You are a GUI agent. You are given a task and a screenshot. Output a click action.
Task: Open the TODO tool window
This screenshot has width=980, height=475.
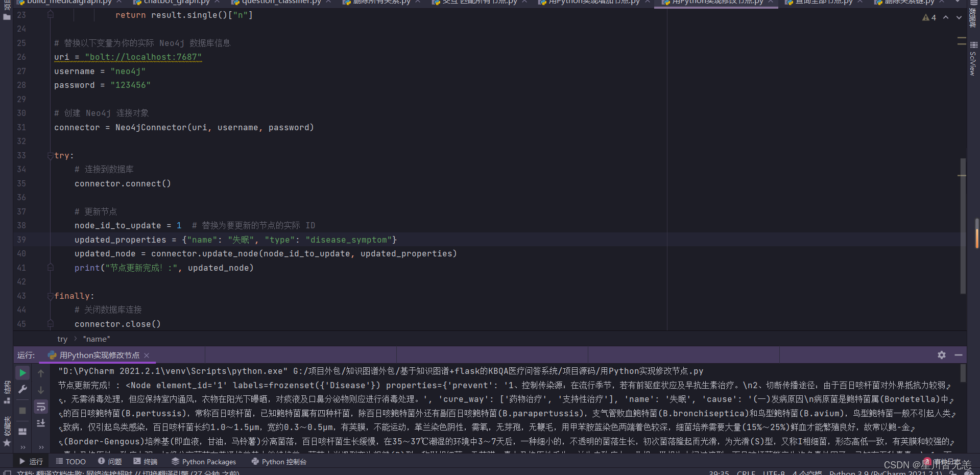pos(71,462)
